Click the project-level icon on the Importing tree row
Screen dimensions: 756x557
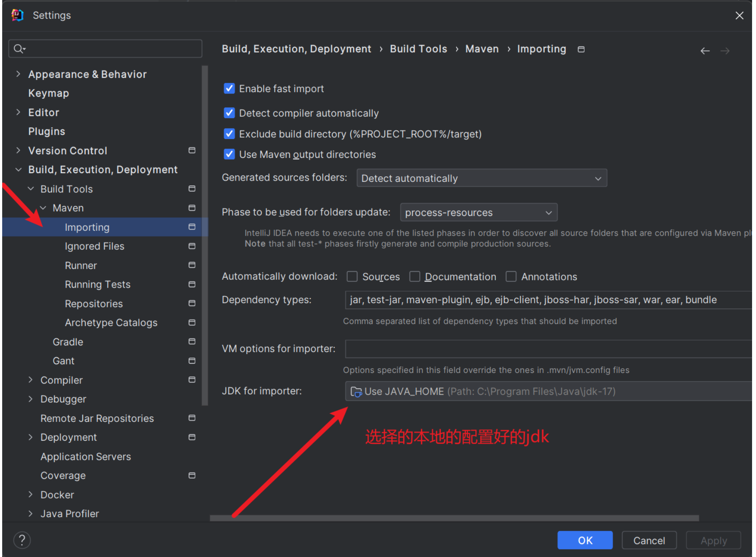pos(192,226)
